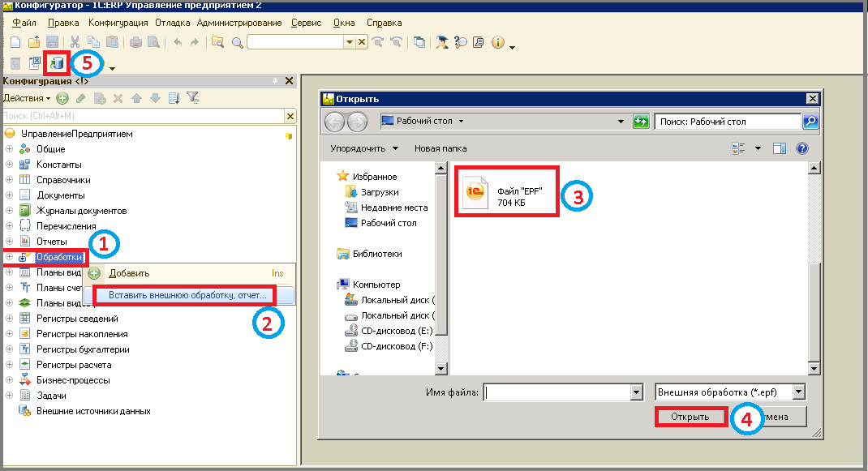The height and width of the screenshot is (471, 868).
Task: Click the pencil Edit icon in Configuration panel
Action: coord(81,99)
